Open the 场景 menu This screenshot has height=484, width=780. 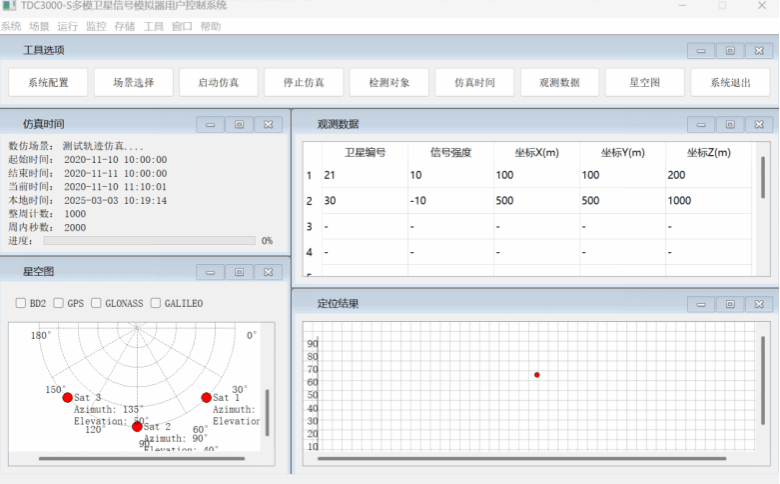pos(39,26)
